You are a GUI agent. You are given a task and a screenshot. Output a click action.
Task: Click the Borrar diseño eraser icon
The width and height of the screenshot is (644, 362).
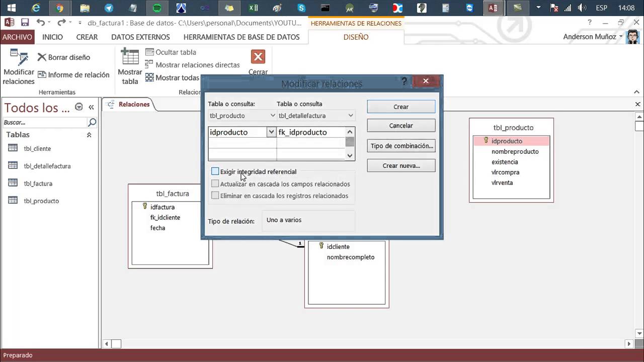42,57
